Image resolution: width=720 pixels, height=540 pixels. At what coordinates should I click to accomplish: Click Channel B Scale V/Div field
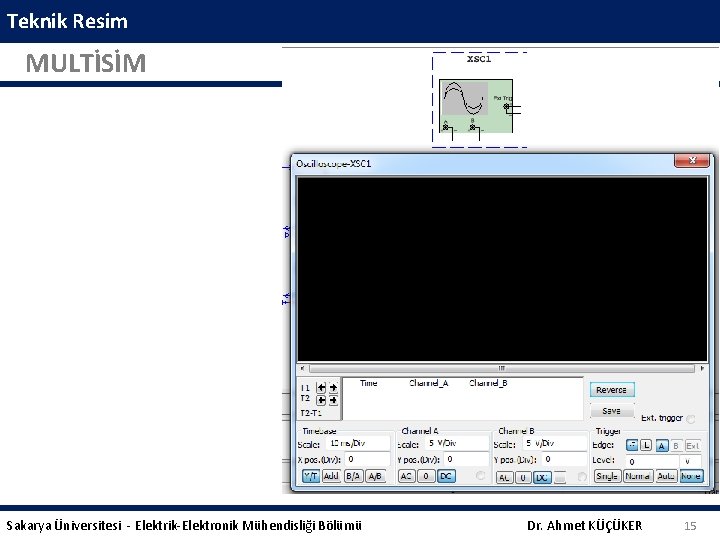click(x=554, y=444)
